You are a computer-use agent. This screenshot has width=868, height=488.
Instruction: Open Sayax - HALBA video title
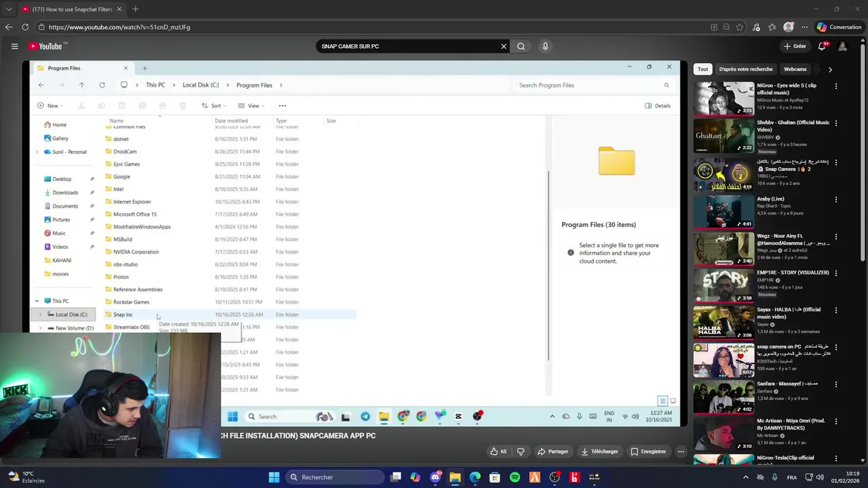coord(789,313)
